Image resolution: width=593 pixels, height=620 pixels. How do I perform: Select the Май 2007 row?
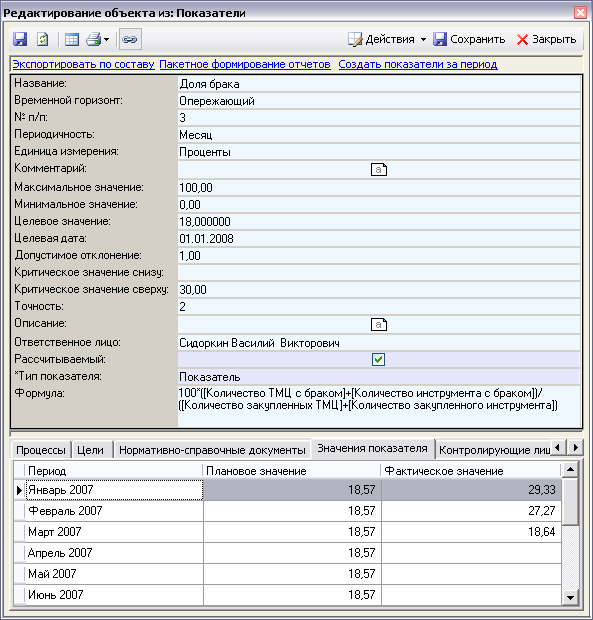tap(287, 574)
